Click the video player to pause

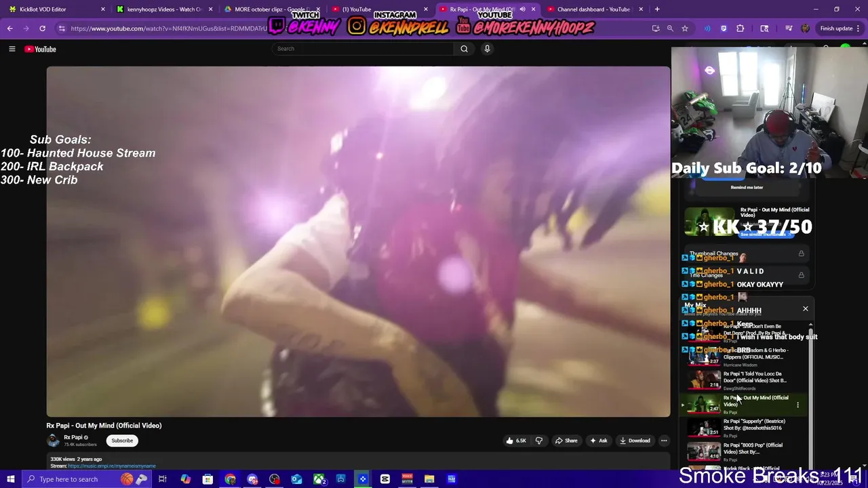[358, 241]
